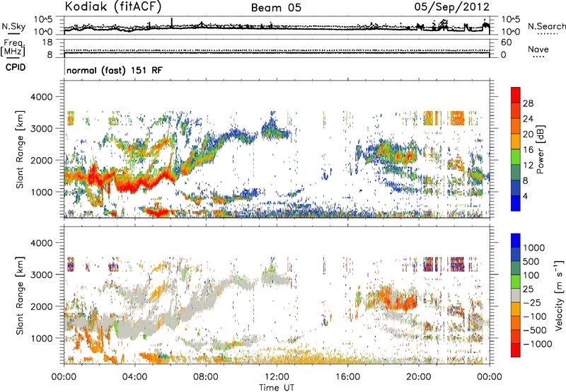Pick the gray segment of the Velocity colorbar
Screen dimensions: 566x392
[516, 295]
